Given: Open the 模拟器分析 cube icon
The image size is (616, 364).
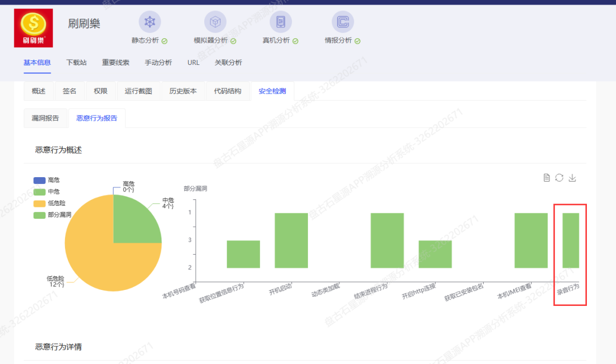Looking at the screenshot, I should pyautogui.click(x=215, y=22).
